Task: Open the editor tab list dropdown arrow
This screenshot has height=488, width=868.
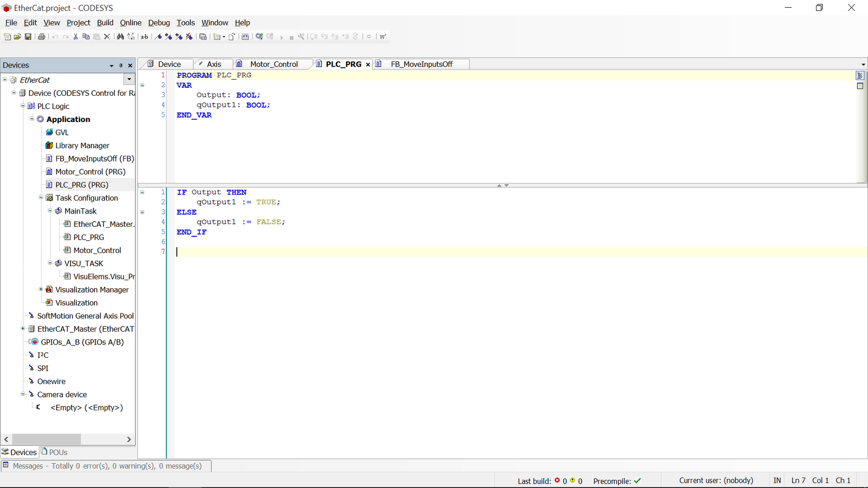Action: click(862, 64)
